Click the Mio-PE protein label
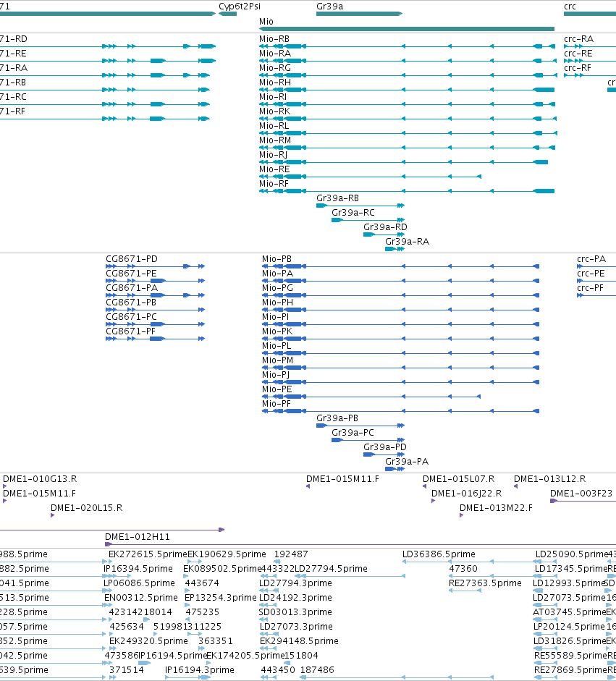The image size is (616, 681). tap(277, 389)
